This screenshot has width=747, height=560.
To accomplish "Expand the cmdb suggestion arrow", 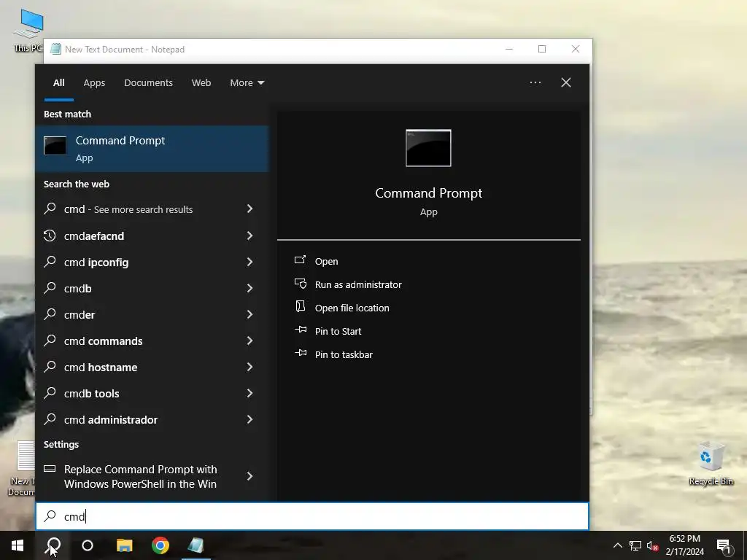I will click(x=249, y=287).
